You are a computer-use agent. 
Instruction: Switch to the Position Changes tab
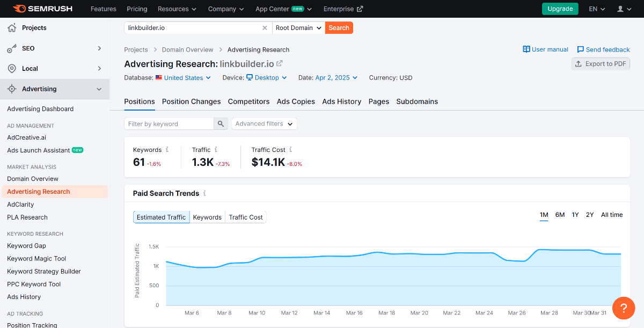(192, 101)
